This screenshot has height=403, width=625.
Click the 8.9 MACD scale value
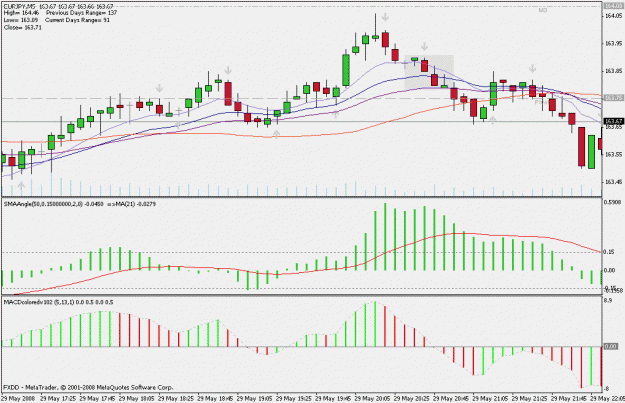(x=608, y=301)
